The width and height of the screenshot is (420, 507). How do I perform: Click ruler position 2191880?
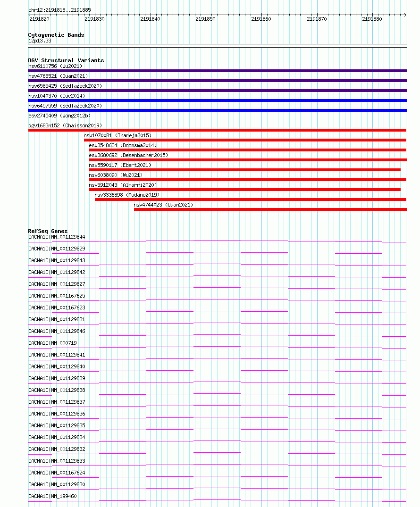tap(372, 19)
